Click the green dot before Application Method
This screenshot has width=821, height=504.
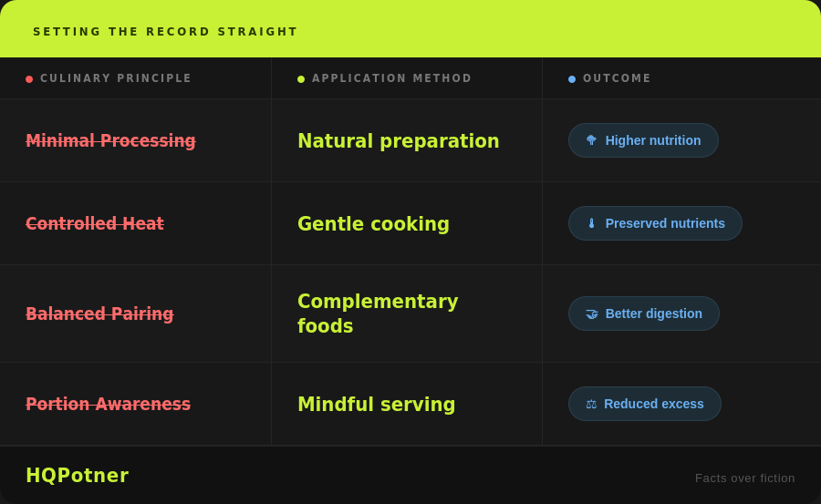[301, 79]
